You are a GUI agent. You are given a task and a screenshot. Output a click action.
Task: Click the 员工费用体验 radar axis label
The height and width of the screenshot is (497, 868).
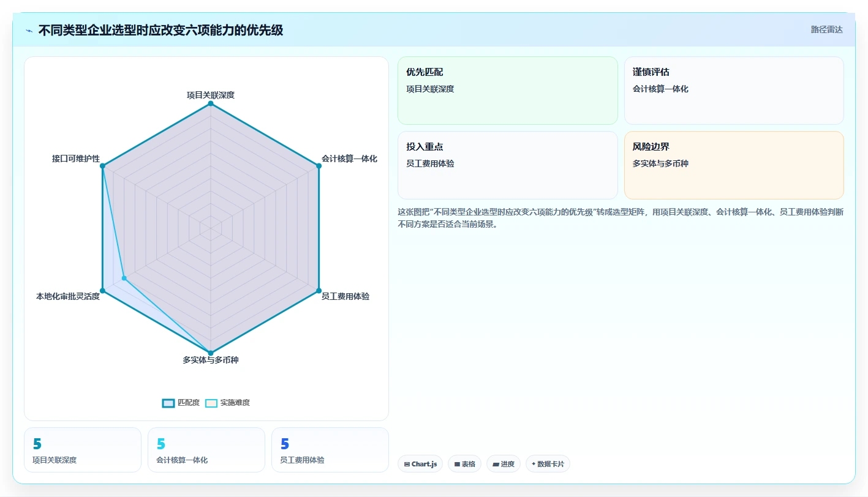click(345, 296)
